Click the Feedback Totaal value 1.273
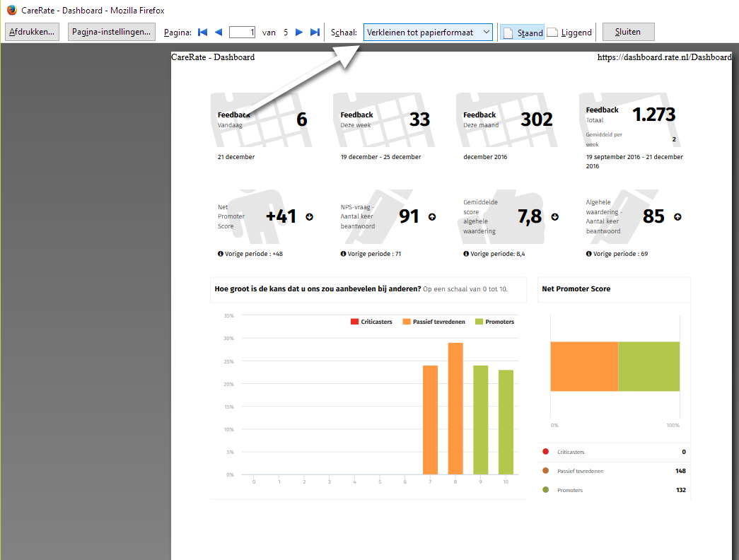The image size is (739, 560). 653,115
